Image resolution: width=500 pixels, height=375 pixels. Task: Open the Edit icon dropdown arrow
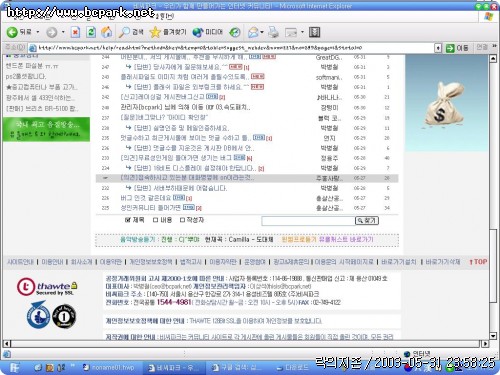coord(302,32)
